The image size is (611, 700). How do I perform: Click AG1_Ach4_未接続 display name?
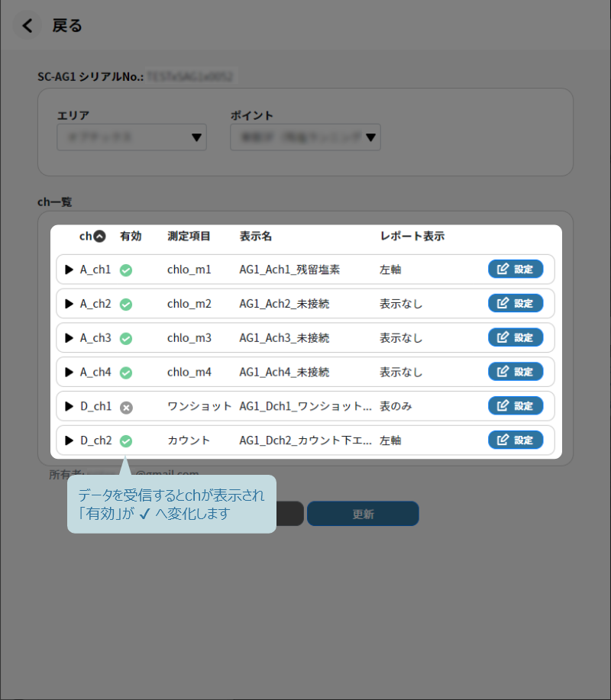tap(284, 372)
